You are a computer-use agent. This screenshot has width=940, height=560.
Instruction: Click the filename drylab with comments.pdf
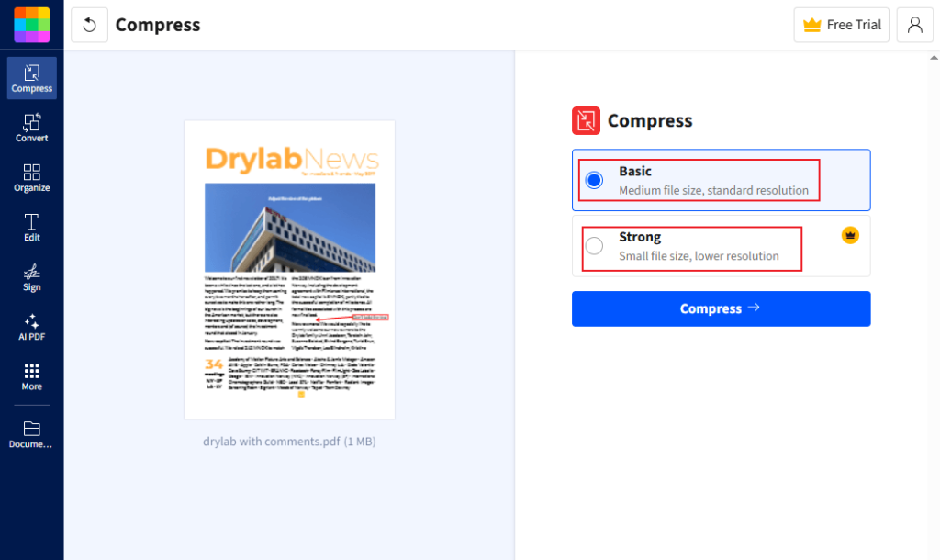289,441
